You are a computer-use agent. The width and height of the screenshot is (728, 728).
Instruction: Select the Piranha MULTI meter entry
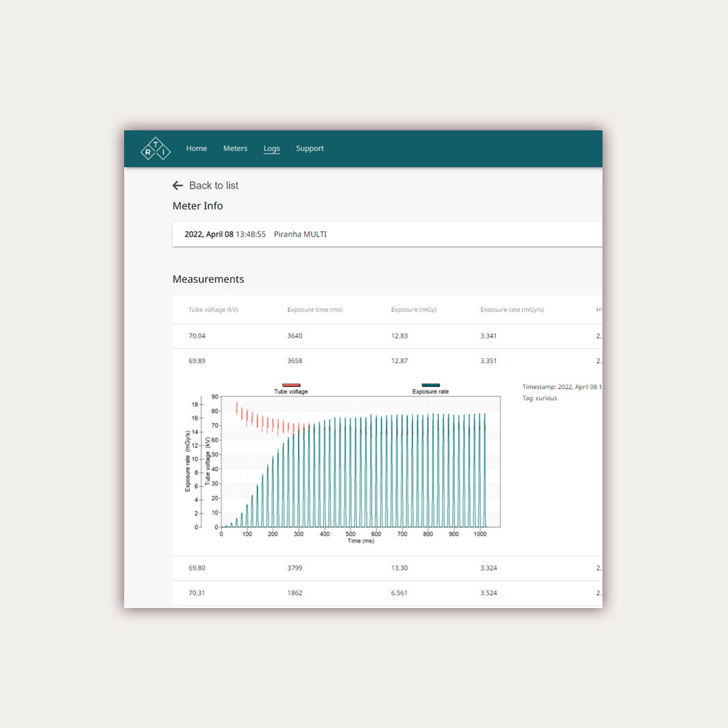click(301, 234)
